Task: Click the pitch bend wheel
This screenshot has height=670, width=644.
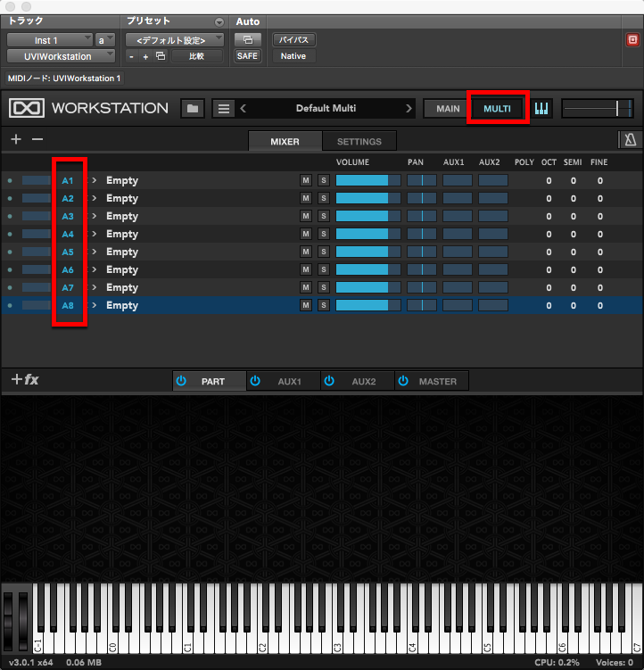Action: pos(8,622)
